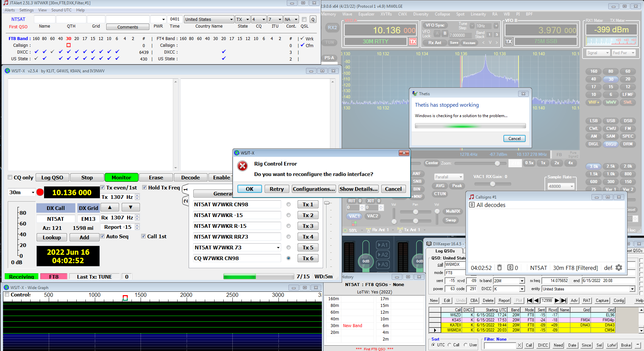The image size is (644, 351).
Task: Open the entity United States dropdown
Action: click(632, 289)
